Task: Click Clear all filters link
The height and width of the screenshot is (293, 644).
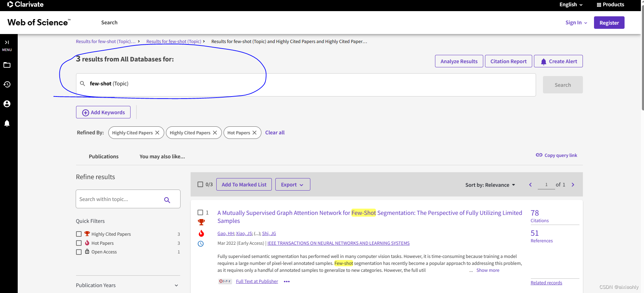Action: 275,133
